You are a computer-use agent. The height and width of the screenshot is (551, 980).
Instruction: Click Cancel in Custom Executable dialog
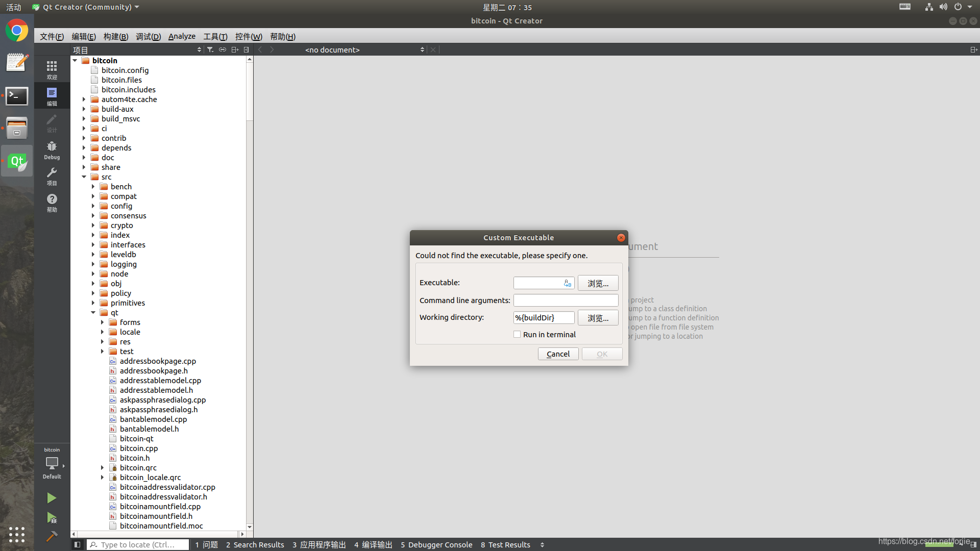coord(558,354)
